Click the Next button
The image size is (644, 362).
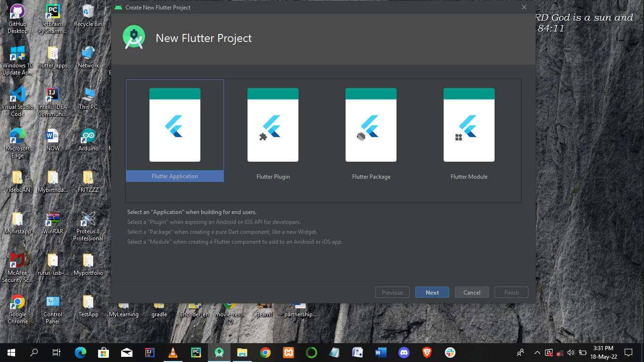432,292
